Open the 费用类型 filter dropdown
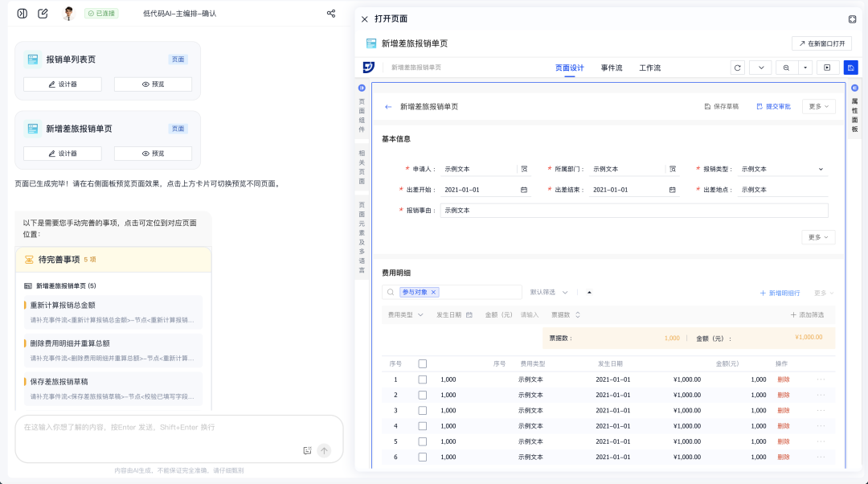The width and height of the screenshot is (868, 484). pyautogui.click(x=405, y=314)
